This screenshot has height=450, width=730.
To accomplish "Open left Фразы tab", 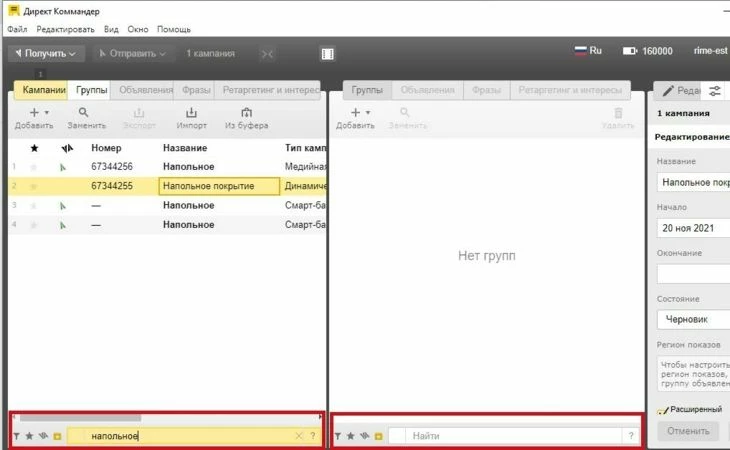I will [196, 90].
